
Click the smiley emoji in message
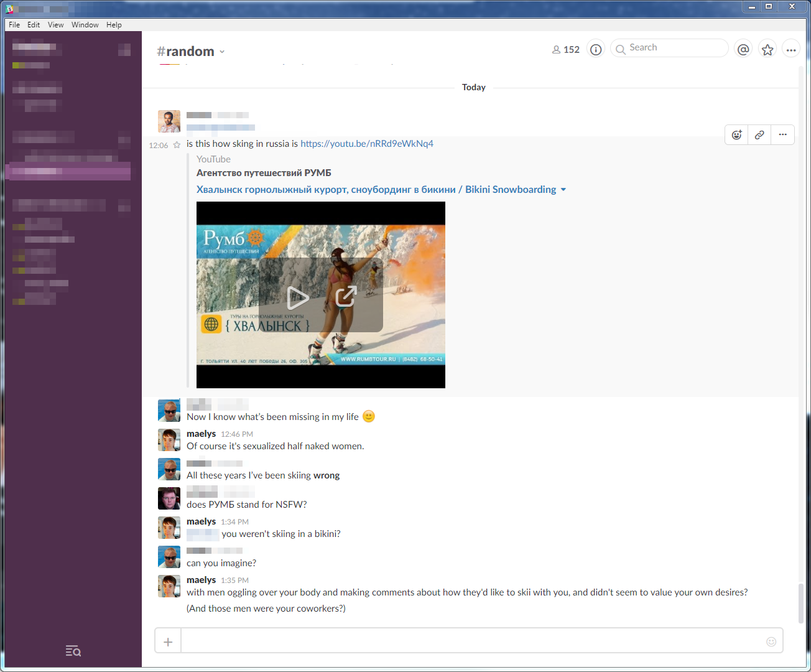point(369,416)
